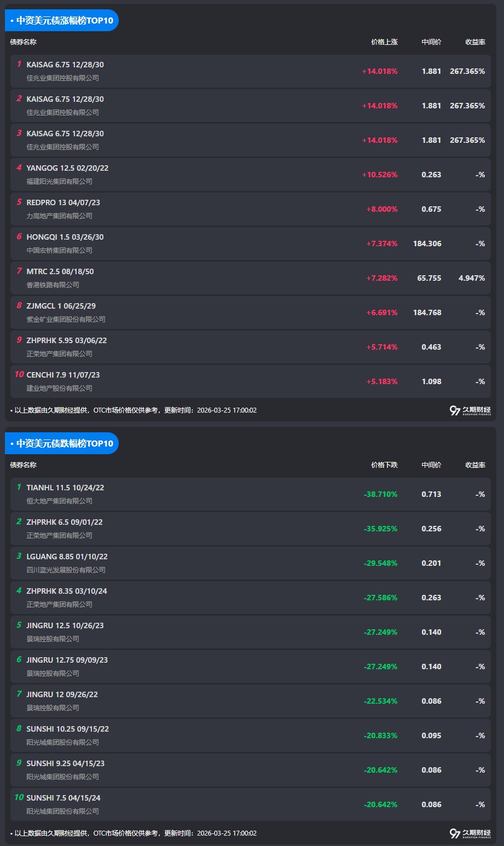Screen dimensions: 504x846
Task: Click the JINGRU 12.75 09/09/23 bond name
Action: [x=67, y=660]
